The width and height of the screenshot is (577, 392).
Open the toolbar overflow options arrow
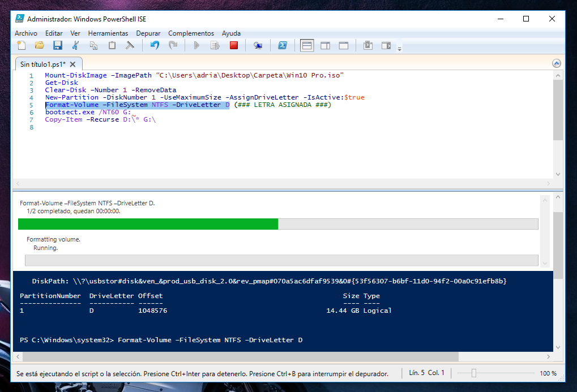(399, 49)
